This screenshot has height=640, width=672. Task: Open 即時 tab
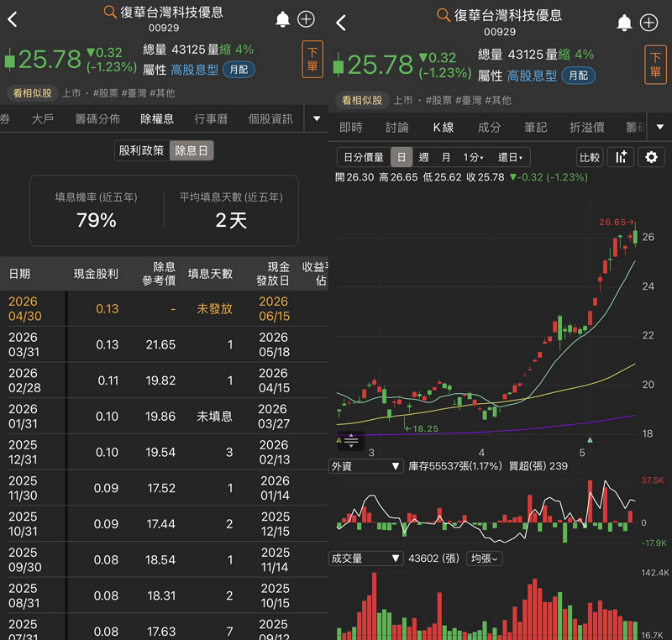351,127
